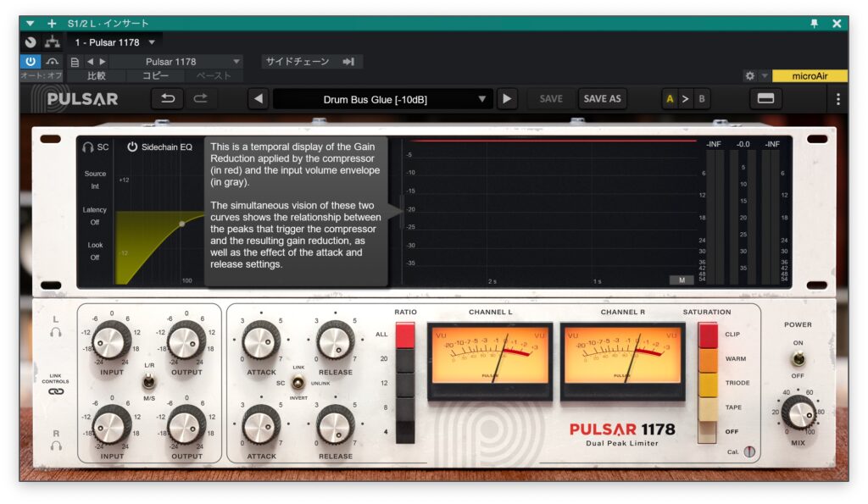Viewport: 868px width, 504px height.
Task: Toggle the rack view display button
Action: 765,99
